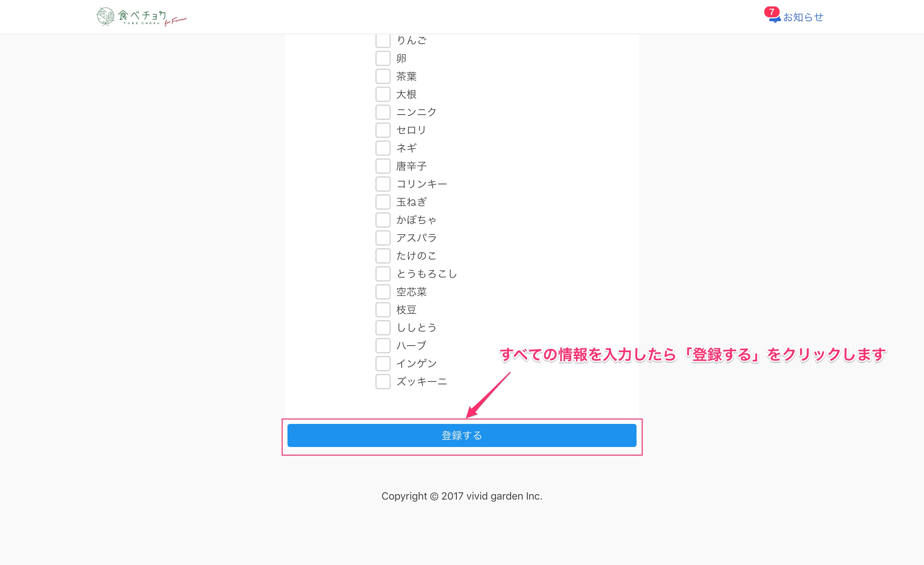Check the セロリ checkbox
Image resolution: width=924 pixels, height=565 pixels.
click(x=383, y=130)
